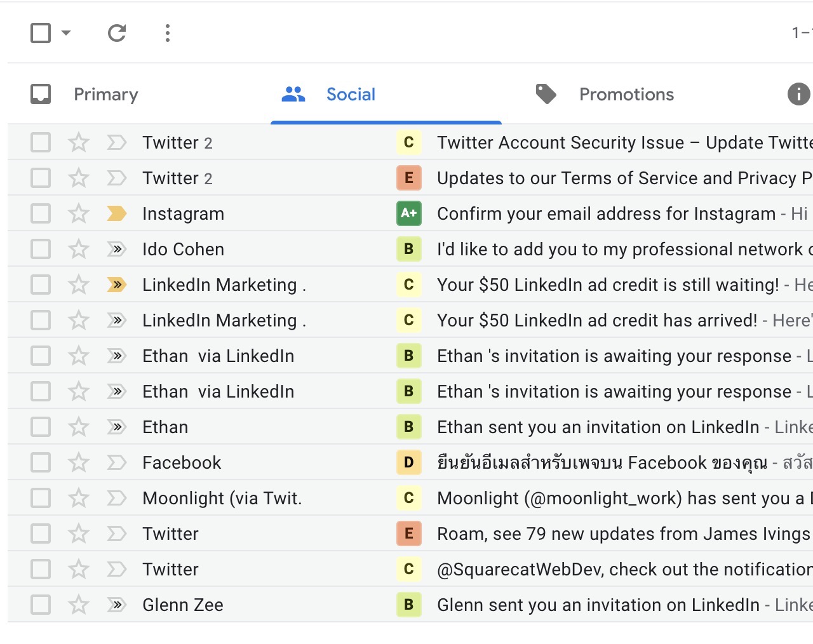Screen dimensions: 813x644
Task: Open the Updates to our Terms of Service email
Action: tap(410, 178)
